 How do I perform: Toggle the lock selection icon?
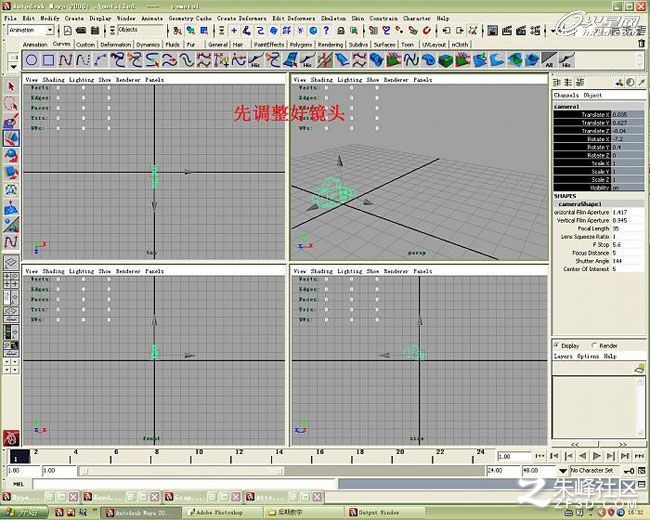340,30
